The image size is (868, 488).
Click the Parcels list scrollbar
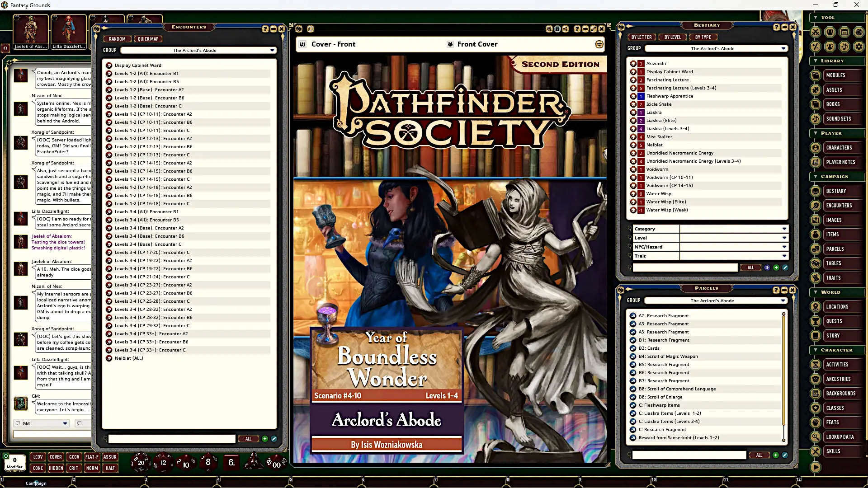click(x=783, y=376)
